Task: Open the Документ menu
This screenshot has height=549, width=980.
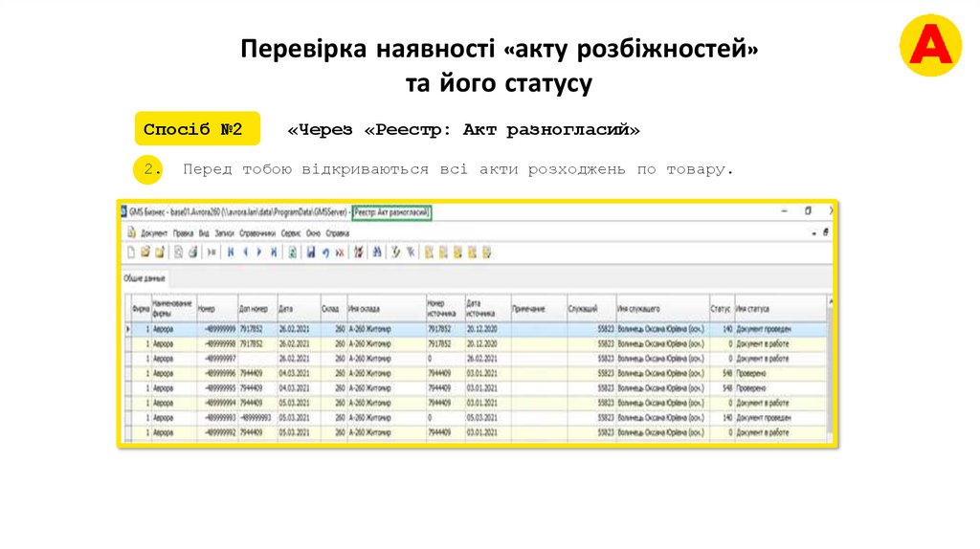Action: (154, 233)
